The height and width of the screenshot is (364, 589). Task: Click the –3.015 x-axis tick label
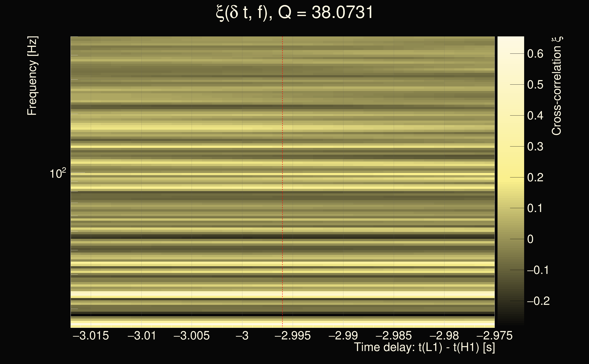(x=91, y=336)
